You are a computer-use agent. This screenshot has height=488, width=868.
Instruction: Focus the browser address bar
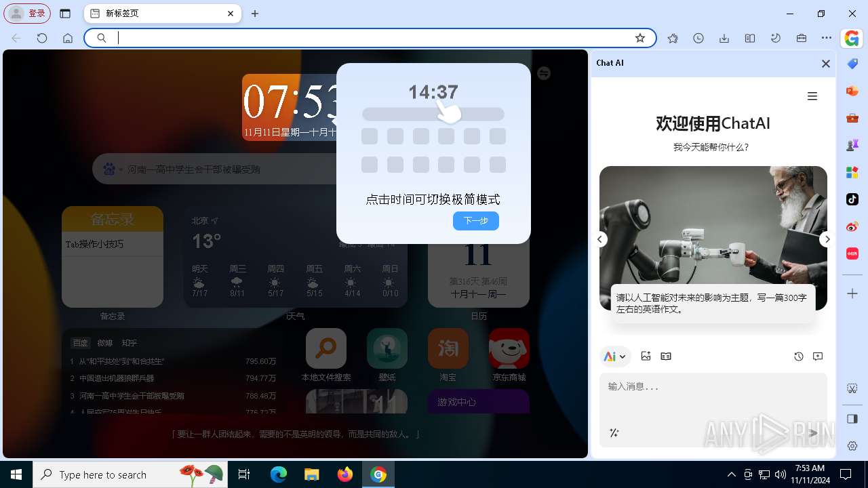tap(370, 38)
